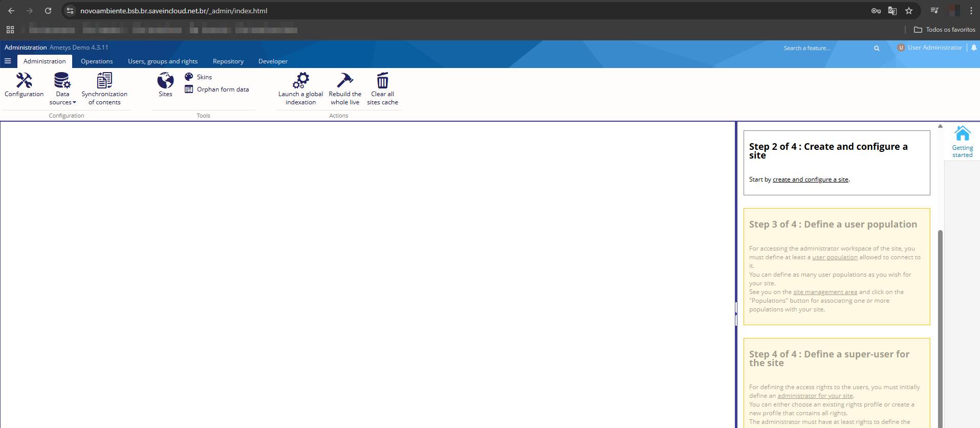
Task: Open the Repository tab
Action: (x=228, y=61)
